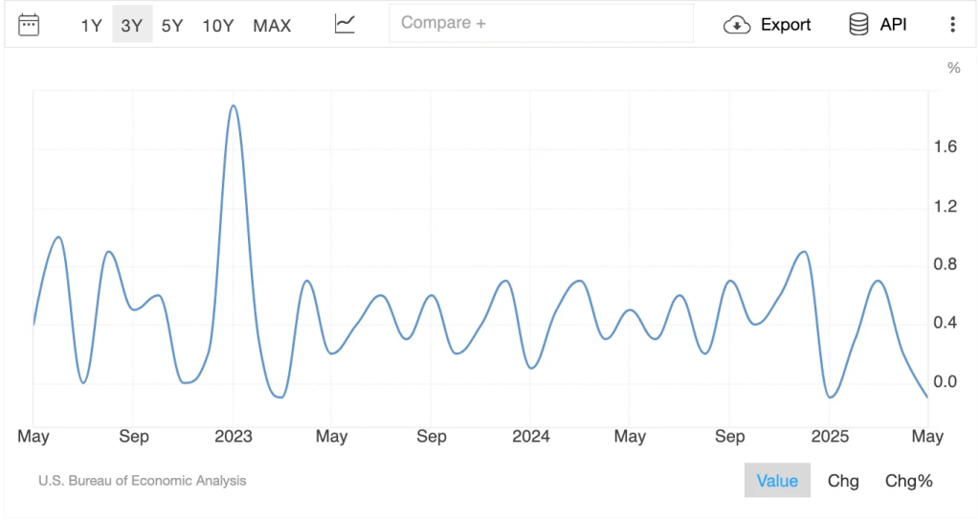This screenshot has height=522, width=980.
Task: Switch to 10Y time range
Action: tap(218, 25)
